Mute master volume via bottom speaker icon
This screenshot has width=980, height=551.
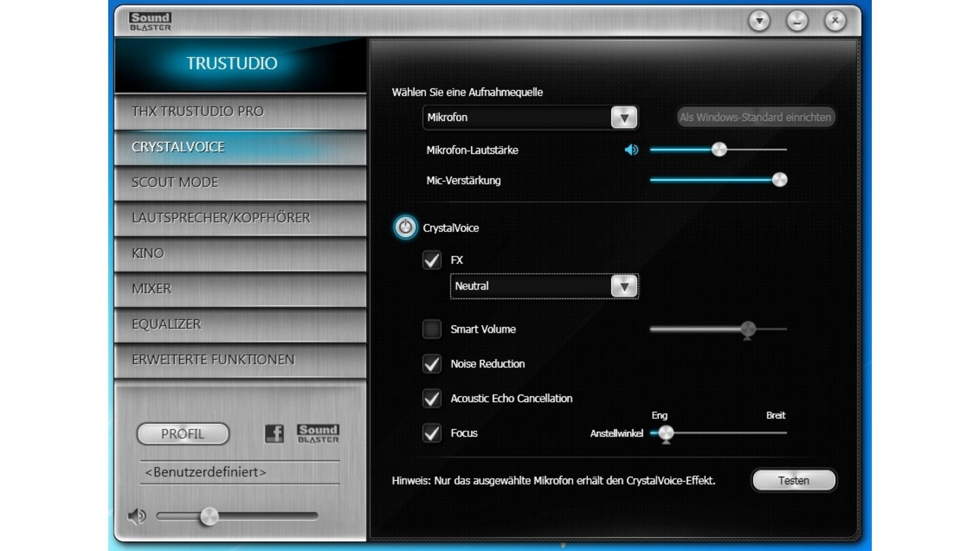pyautogui.click(x=137, y=516)
